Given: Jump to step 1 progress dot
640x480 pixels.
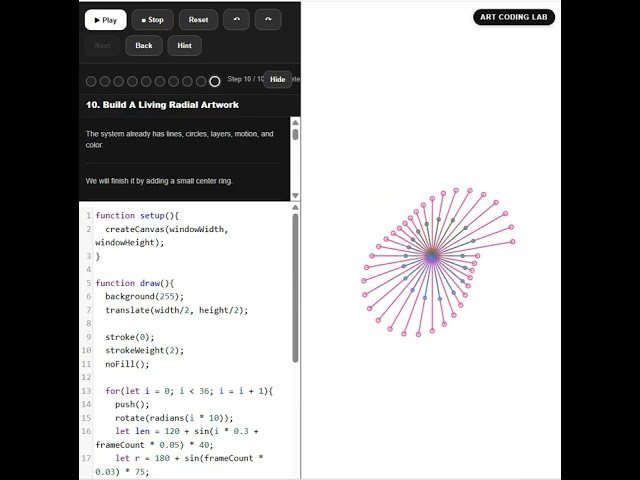Looking at the screenshot, I should [91, 81].
